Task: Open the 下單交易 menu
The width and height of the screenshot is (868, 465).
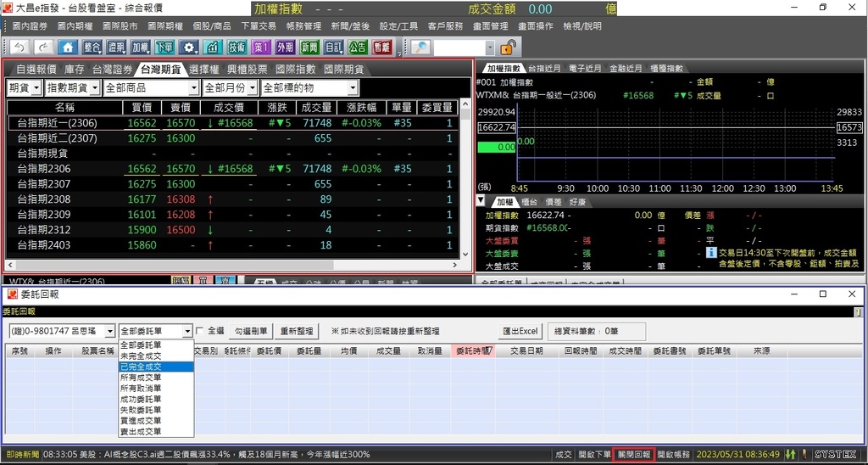Action: tap(259, 26)
